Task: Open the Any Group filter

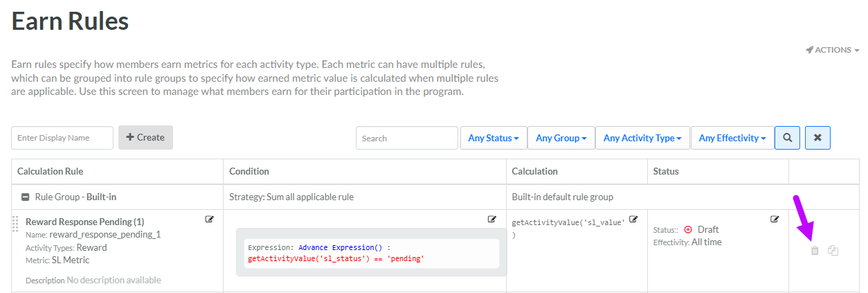Action: tap(561, 138)
